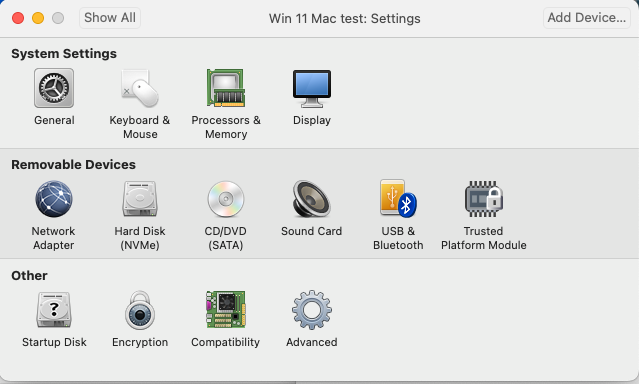
Task: Click the 'Win 11 Mac test: Settings' title
Action: [344, 19]
